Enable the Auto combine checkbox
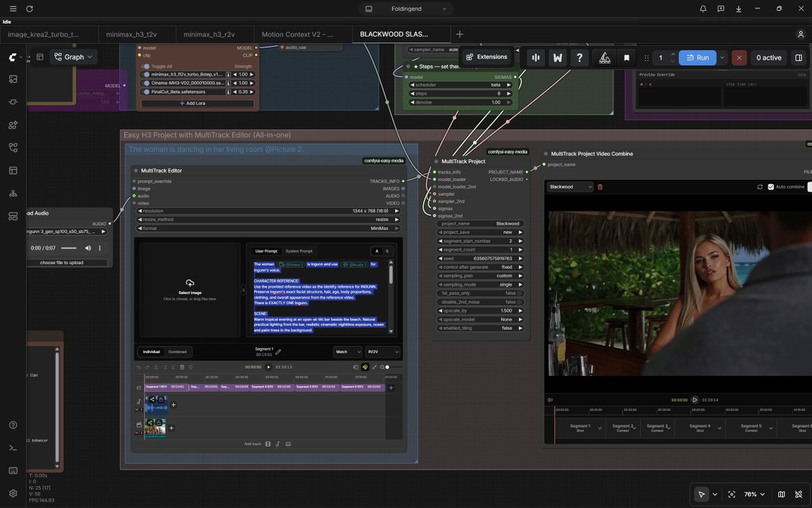The image size is (812, 508). [x=771, y=187]
